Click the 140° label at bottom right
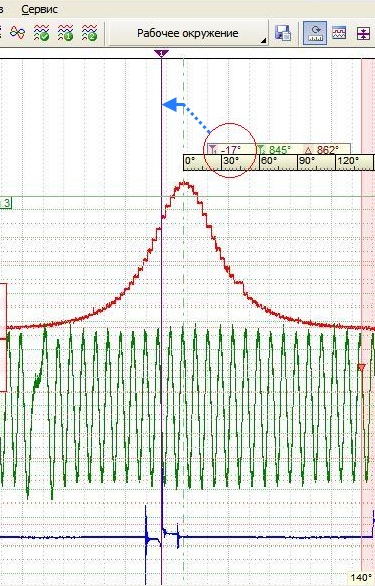Image resolution: width=375 pixels, height=586 pixels. click(x=362, y=577)
